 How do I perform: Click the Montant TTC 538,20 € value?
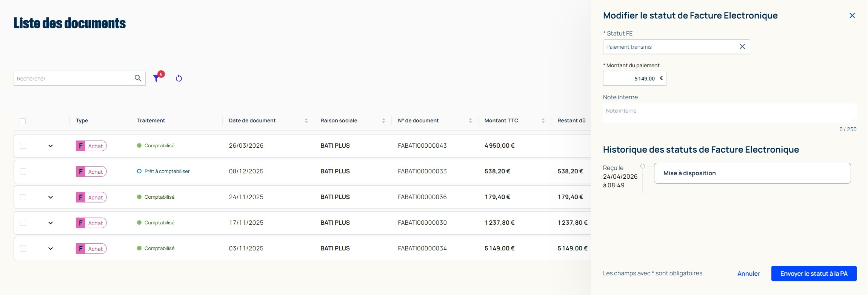pos(497,171)
